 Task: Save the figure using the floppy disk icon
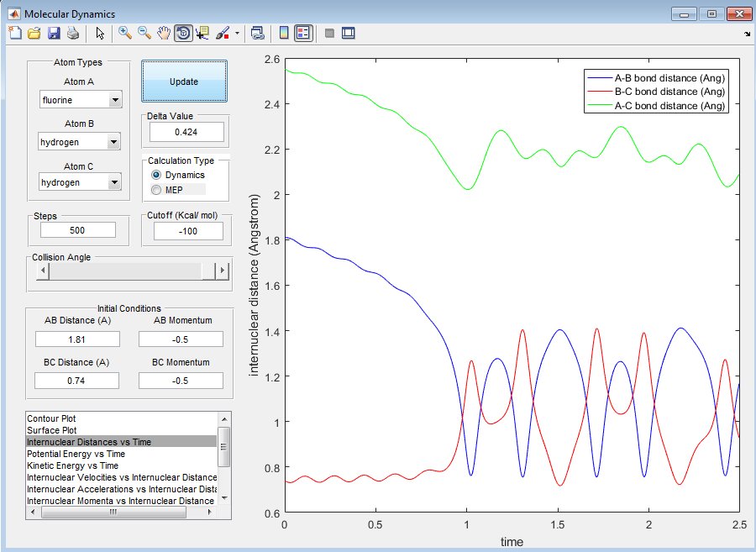[x=54, y=33]
